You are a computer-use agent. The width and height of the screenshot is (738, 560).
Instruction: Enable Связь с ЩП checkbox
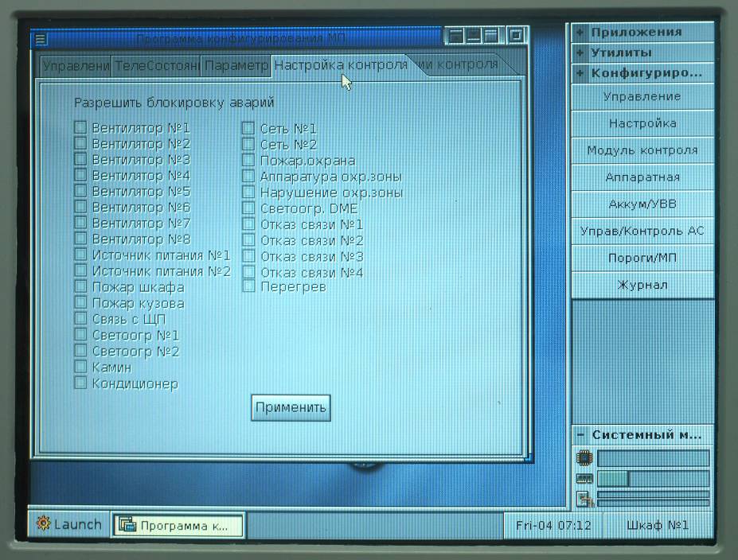[80, 318]
